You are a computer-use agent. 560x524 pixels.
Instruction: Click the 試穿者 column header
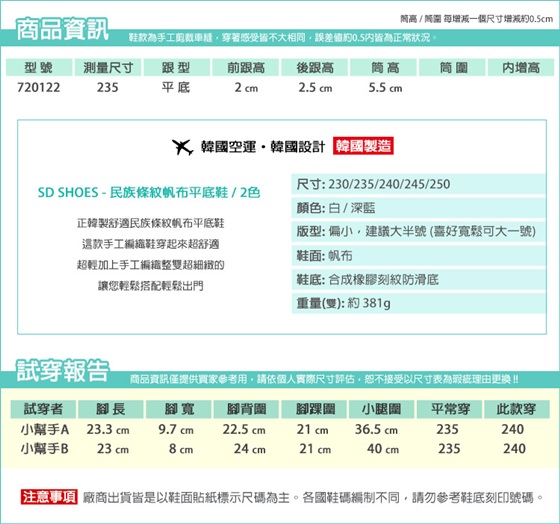click(43, 409)
